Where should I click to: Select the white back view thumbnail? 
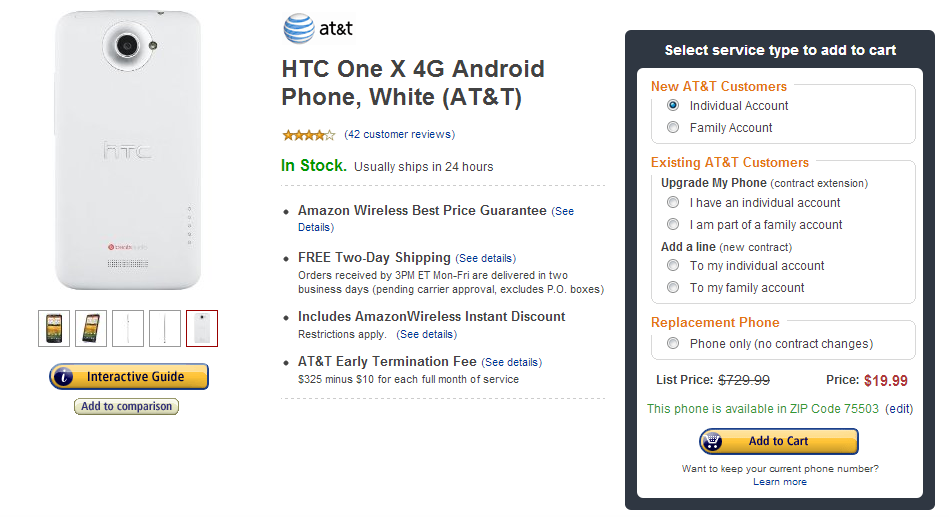[x=202, y=328]
